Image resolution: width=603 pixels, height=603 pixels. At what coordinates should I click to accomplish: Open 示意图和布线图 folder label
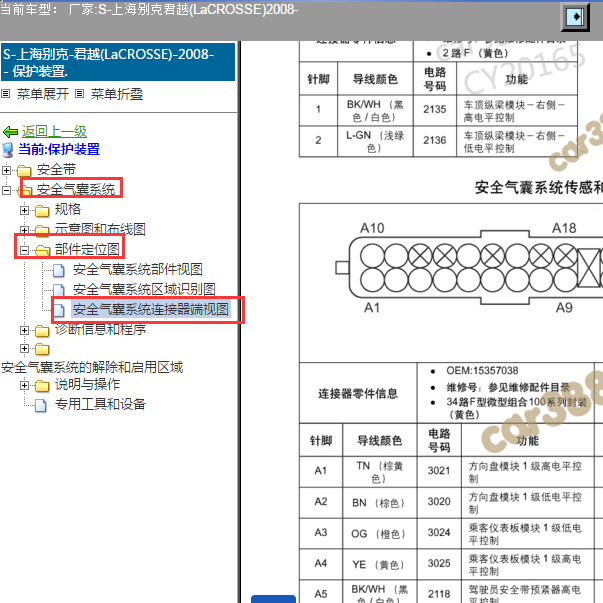point(100,229)
